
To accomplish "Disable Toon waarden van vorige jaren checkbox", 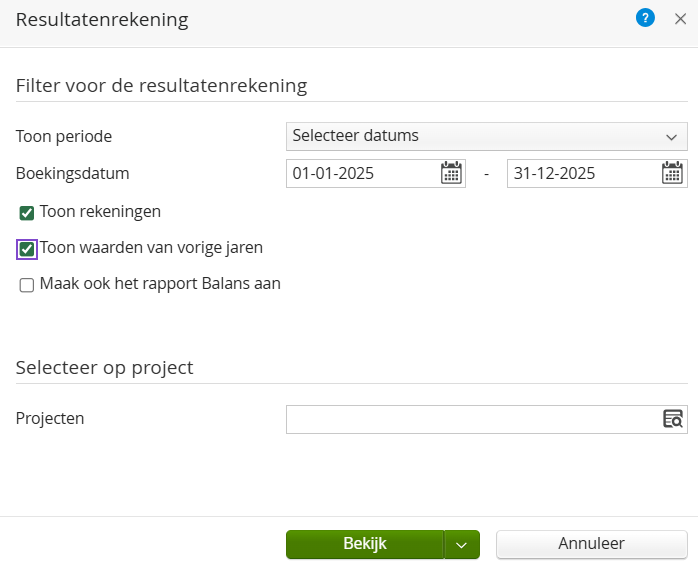I will click(x=27, y=248).
